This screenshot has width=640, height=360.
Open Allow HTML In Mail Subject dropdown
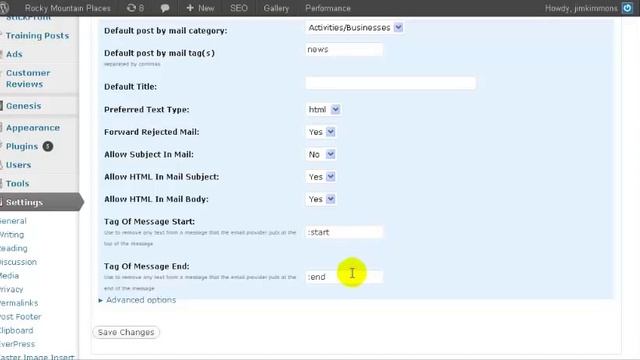point(321,177)
